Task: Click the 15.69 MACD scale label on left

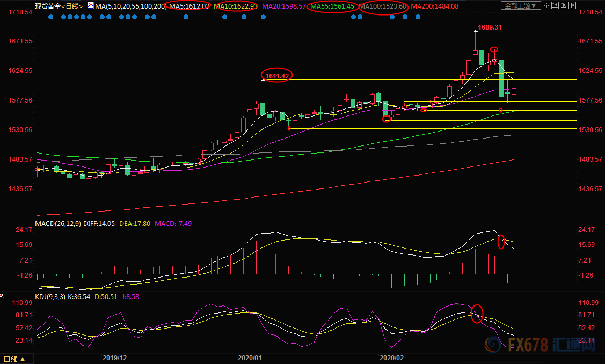Action: pos(24,245)
